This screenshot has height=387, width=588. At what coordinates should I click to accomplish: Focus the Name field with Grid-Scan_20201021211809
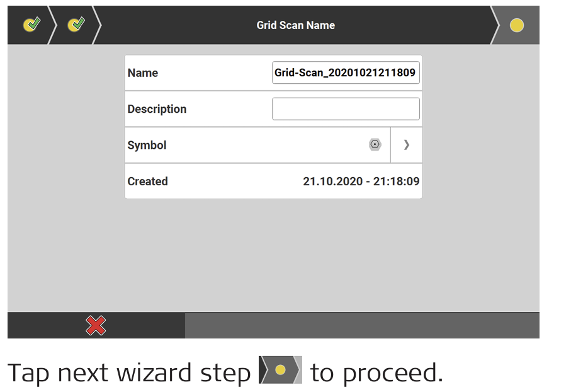click(345, 72)
